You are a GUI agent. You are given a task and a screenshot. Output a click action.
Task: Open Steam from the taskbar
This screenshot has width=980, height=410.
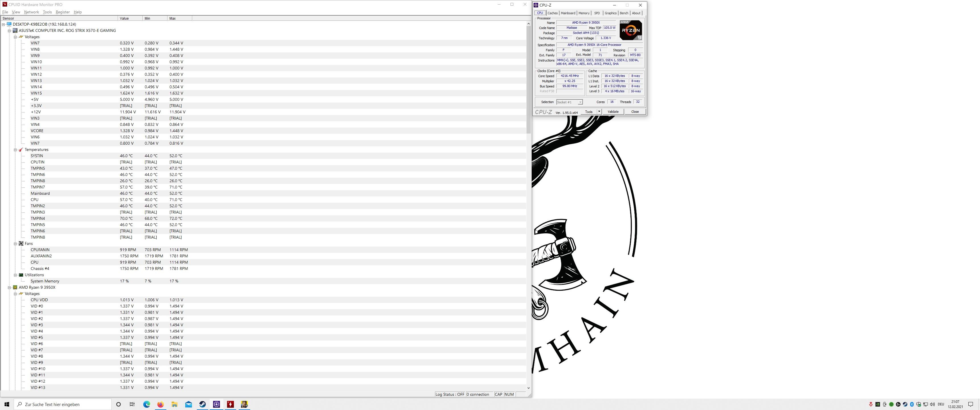point(202,404)
